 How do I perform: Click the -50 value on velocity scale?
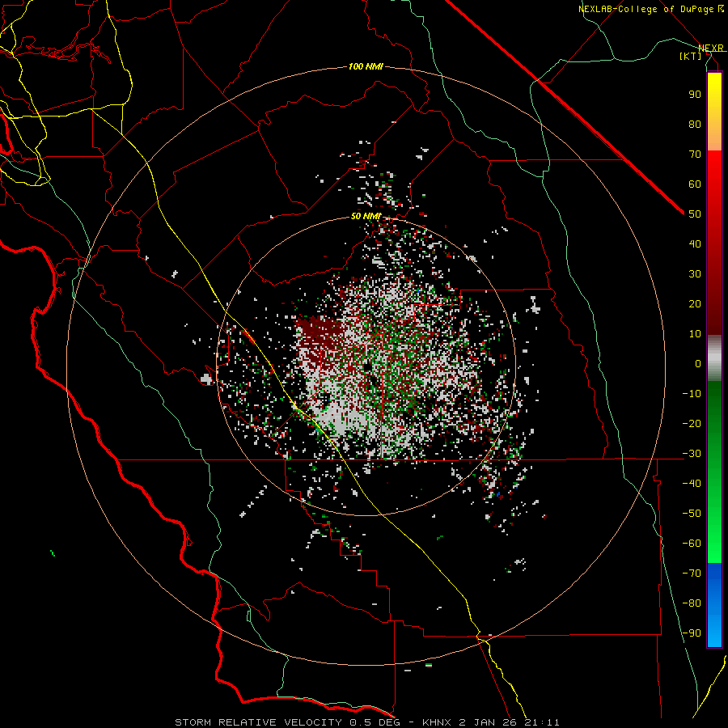click(692, 514)
